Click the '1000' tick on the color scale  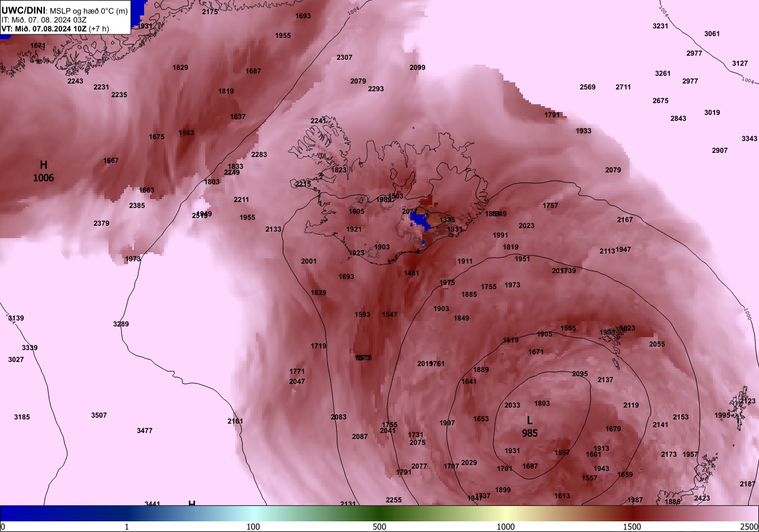click(x=506, y=527)
